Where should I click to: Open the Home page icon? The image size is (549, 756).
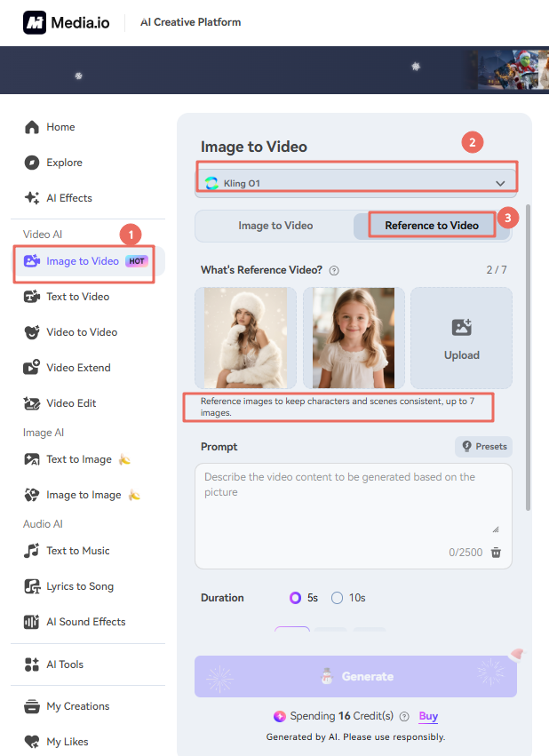tap(32, 127)
